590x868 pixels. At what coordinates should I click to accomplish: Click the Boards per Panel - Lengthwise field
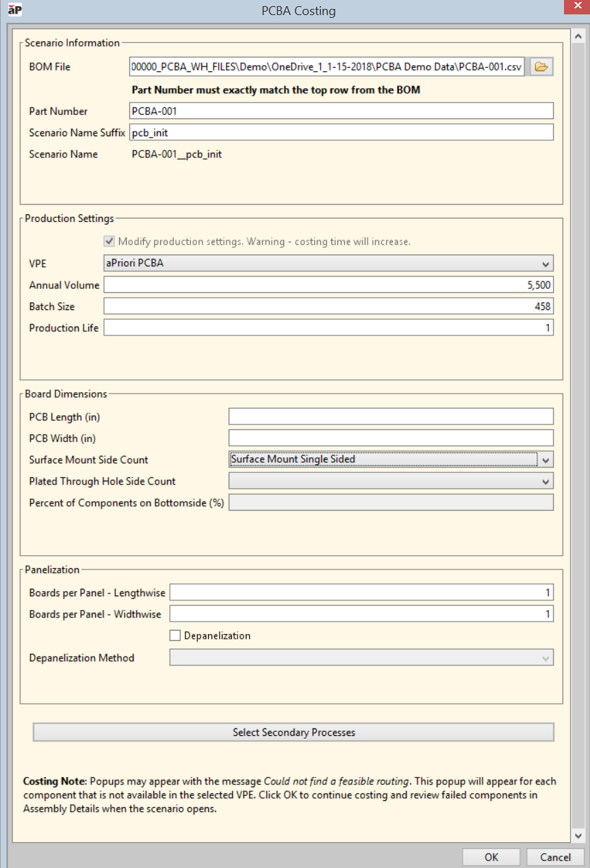click(361, 593)
